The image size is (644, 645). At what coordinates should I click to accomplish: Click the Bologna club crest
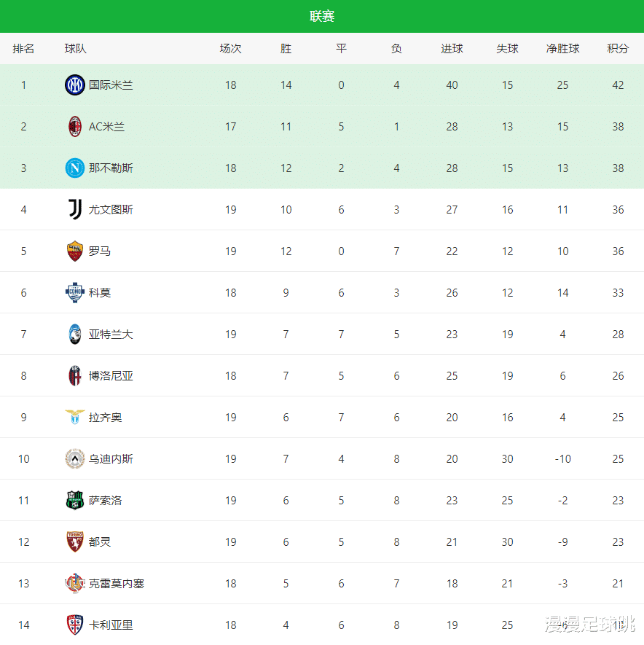tap(74, 376)
